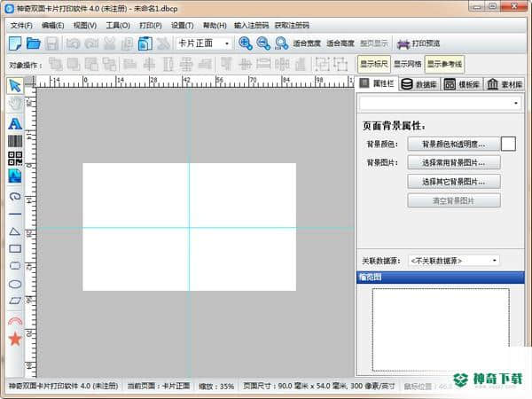The width and height of the screenshot is (532, 399).
Task: Select the text A tool
Action: pos(15,123)
